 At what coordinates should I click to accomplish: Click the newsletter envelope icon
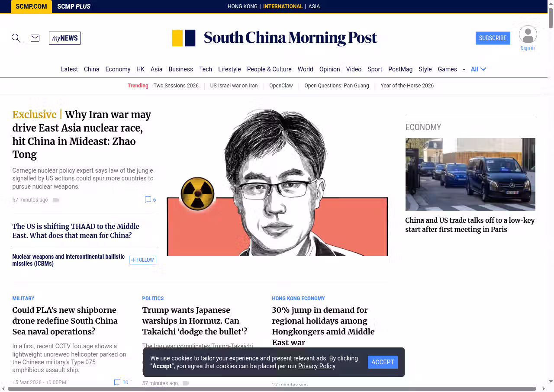click(x=35, y=38)
